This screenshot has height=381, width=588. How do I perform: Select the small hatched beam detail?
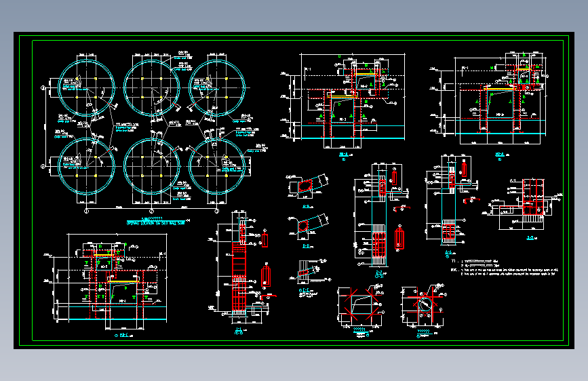[309, 272]
